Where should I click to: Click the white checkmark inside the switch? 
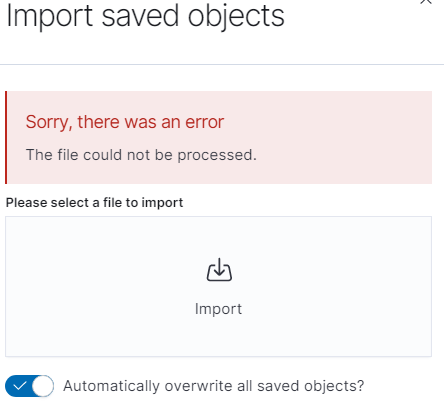19,386
